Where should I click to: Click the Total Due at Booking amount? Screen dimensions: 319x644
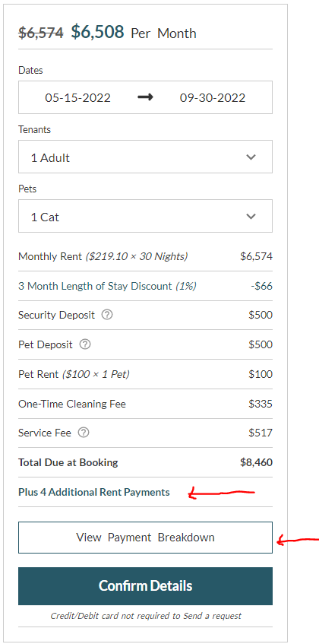click(256, 462)
